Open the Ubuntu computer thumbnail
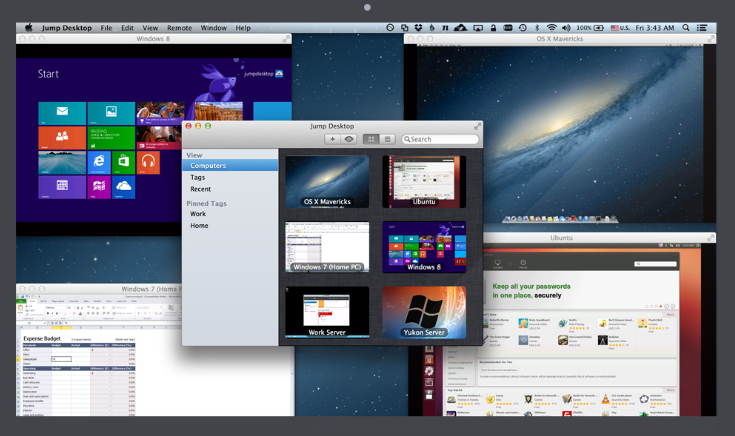The width and height of the screenshot is (735, 436). pos(424,182)
